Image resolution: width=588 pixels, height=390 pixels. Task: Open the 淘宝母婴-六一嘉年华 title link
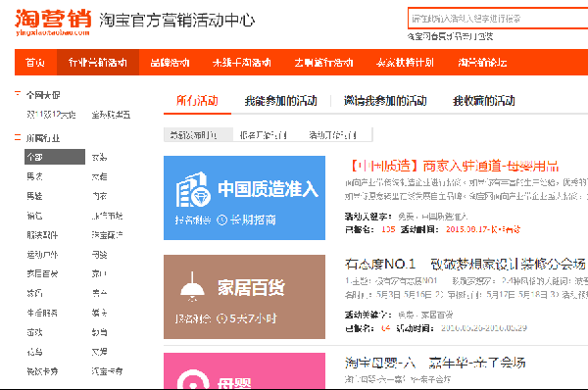coord(435,363)
